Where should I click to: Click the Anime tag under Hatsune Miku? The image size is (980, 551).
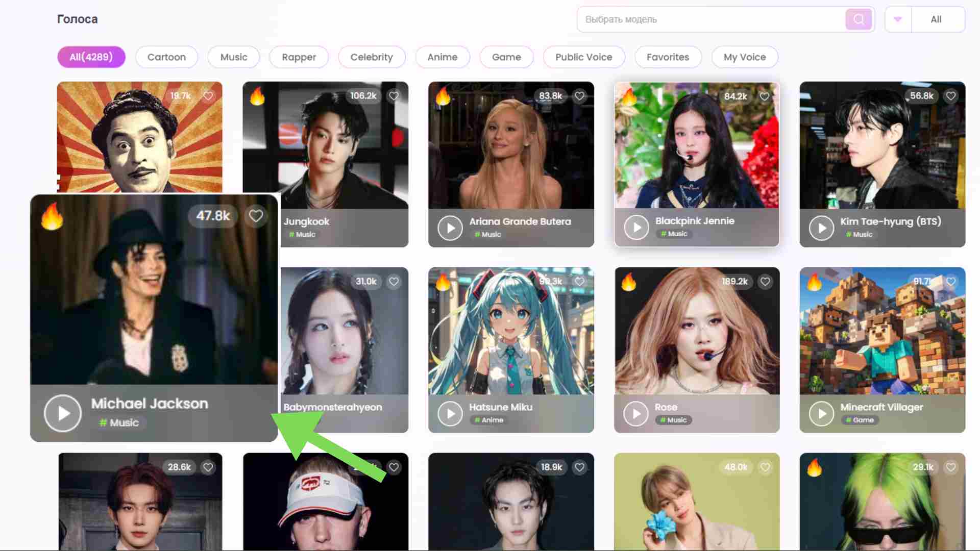(x=489, y=420)
